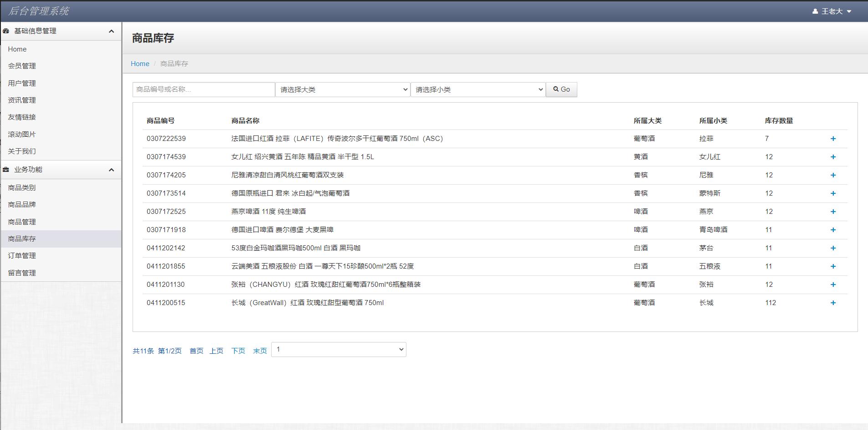The image size is (868, 430).
Task: Open the 请选择大类 category dropdown
Action: point(342,89)
